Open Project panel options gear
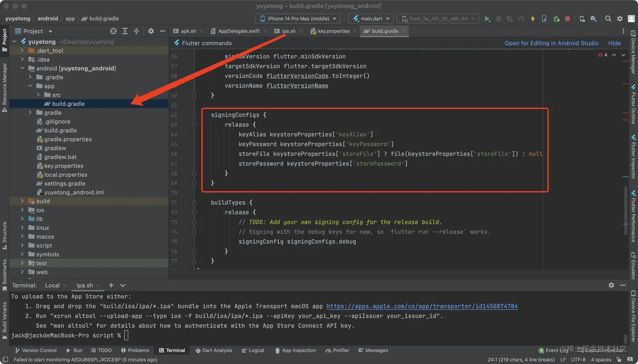 (151, 31)
